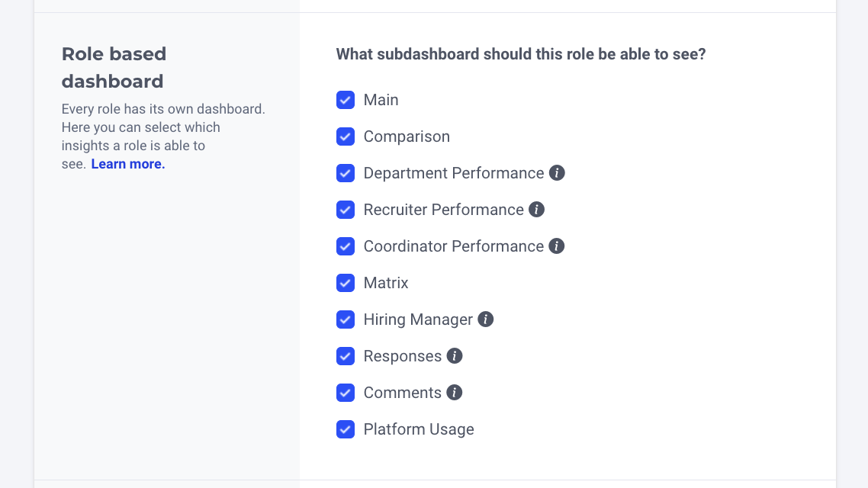Open the Responses info icon
868x488 pixels.
(455, 356)
